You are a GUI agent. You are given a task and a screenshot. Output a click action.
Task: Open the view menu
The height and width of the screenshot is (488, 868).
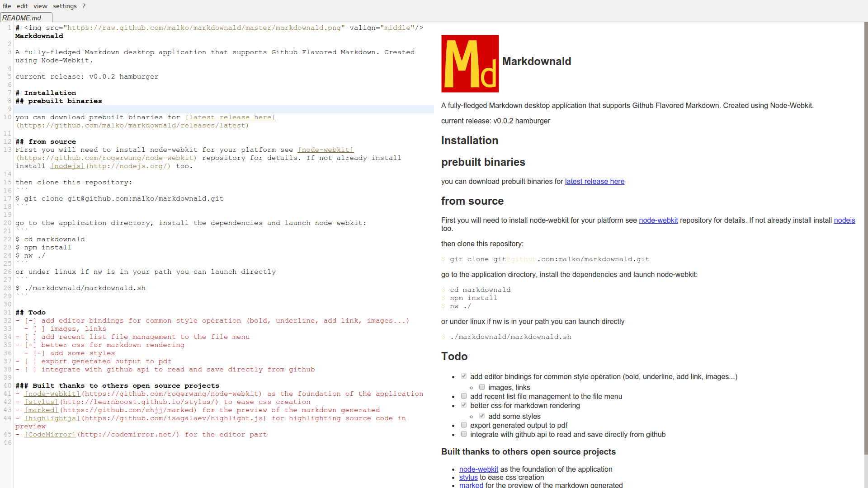[x=40, y=6]
